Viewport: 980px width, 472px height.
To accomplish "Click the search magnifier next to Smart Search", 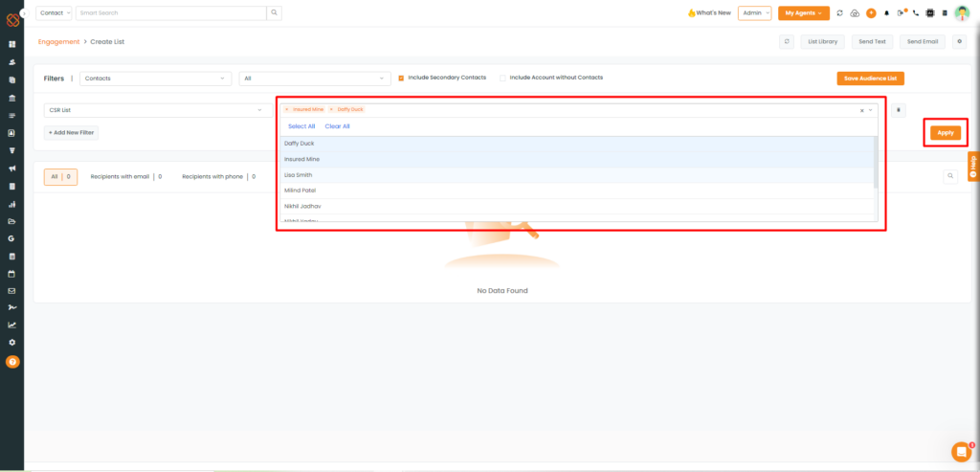I will click(x=274, y=12).
